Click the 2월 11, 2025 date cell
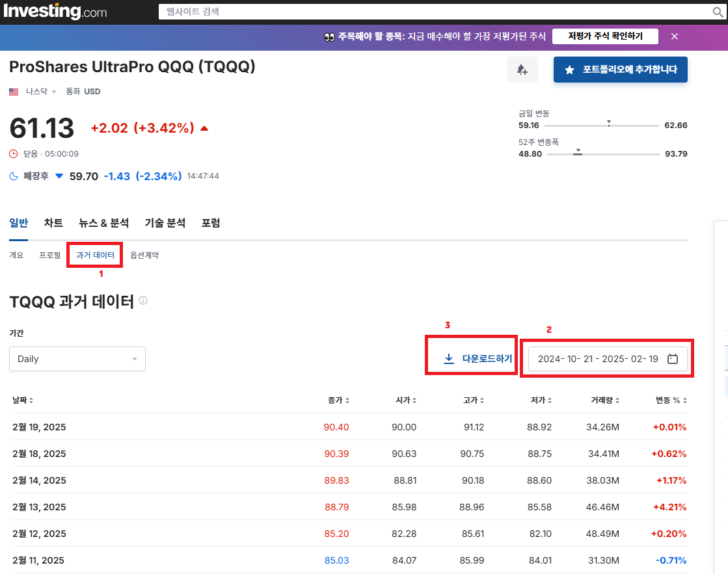 tap(38, 560)
